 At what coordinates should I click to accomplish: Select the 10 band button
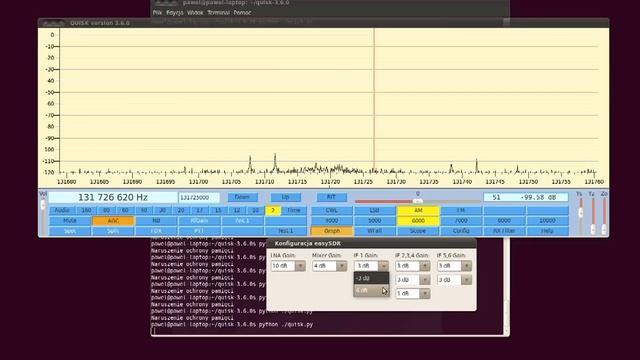[256, 211]
